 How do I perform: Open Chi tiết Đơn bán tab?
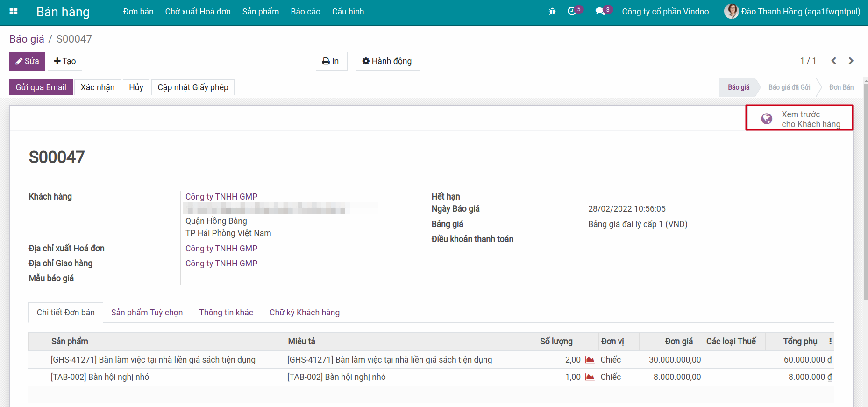[66, 313]
